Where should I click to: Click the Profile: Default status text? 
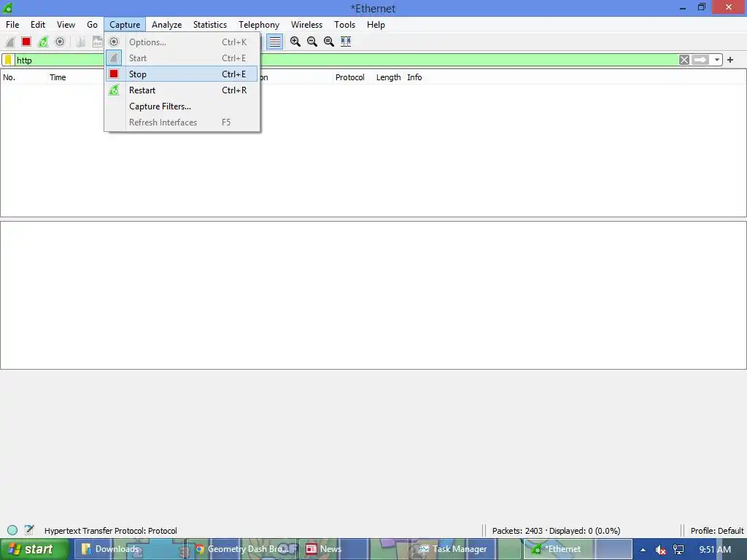tap(717, 531)
